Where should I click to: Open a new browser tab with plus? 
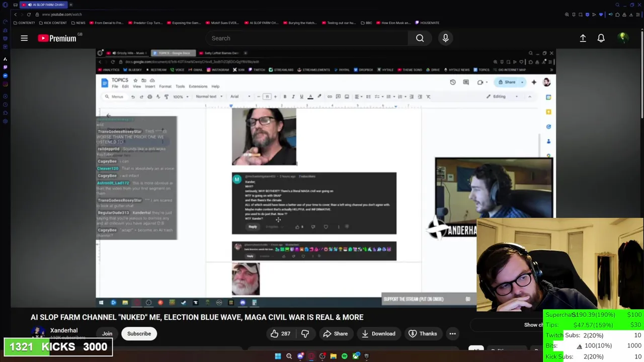pyautogui.click(x=71, y=5)
